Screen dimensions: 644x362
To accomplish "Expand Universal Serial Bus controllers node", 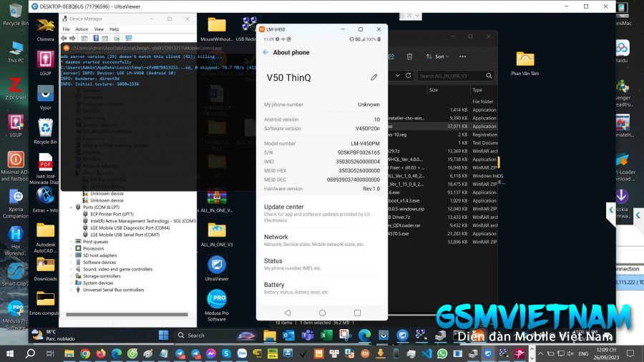I will [72, 290].
